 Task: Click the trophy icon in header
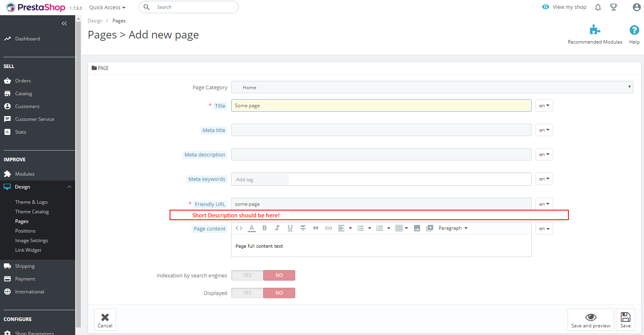click(x=614, y=7)
